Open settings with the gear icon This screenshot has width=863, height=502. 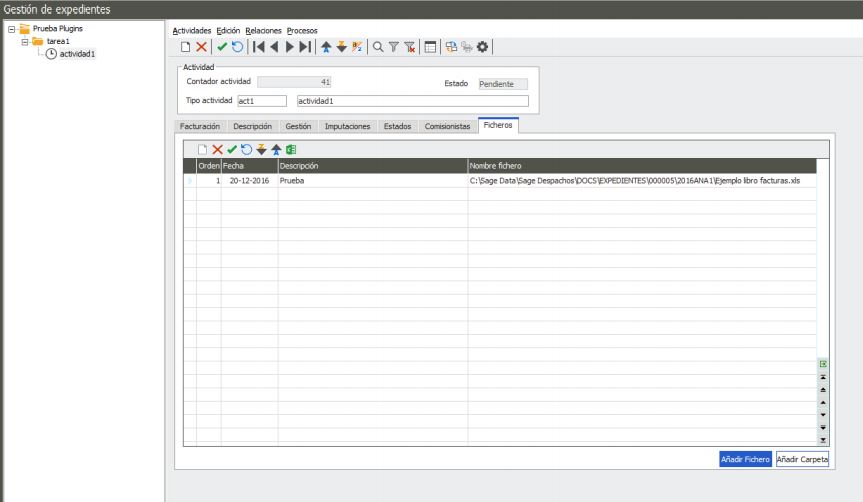483,47
